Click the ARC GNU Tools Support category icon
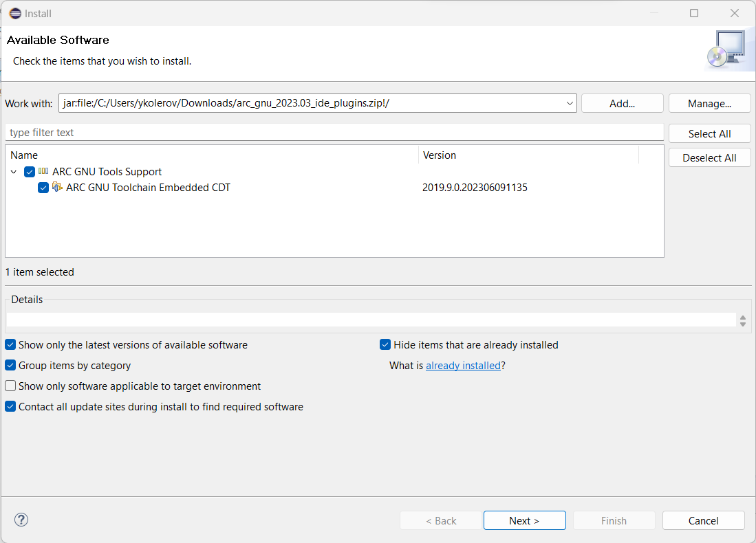The width and height of the screenshot is (756, 543). point(43,171)
